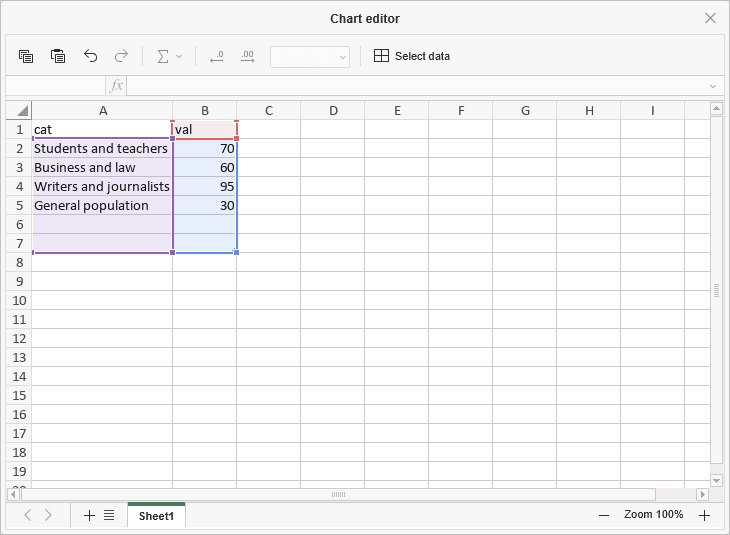730x535 pixels.
Task: Click the Paste icon in toolbar
Action: coord(58,56)
